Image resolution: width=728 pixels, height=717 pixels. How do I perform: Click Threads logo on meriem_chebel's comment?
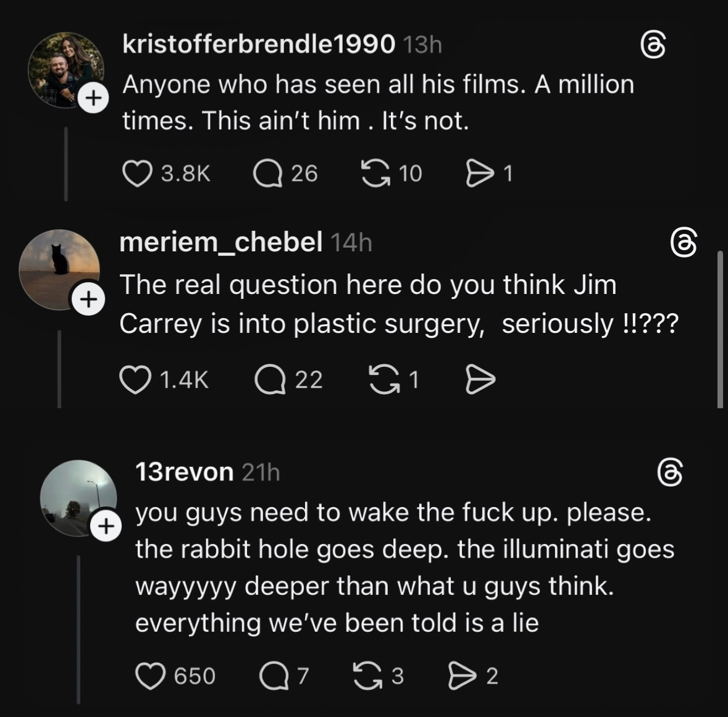point(685,243)
